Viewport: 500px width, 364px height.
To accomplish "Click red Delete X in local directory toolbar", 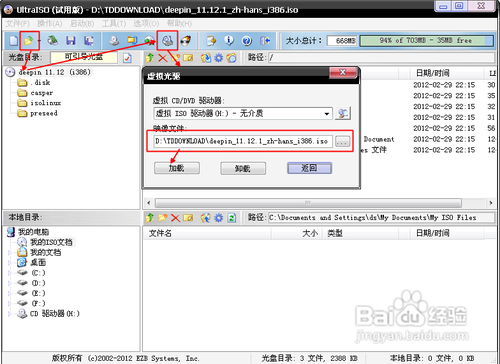I will (x=175, y=218).
